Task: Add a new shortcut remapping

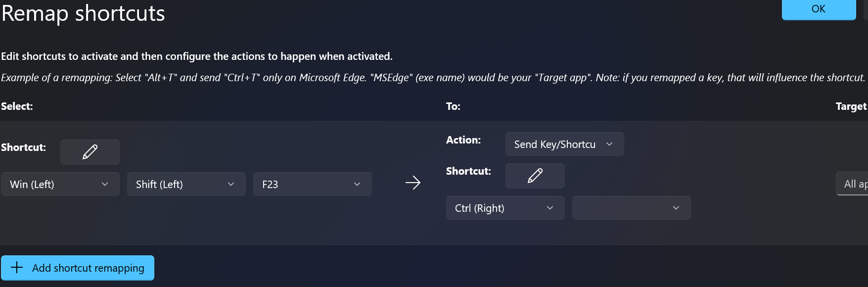Action: point(78,268)
